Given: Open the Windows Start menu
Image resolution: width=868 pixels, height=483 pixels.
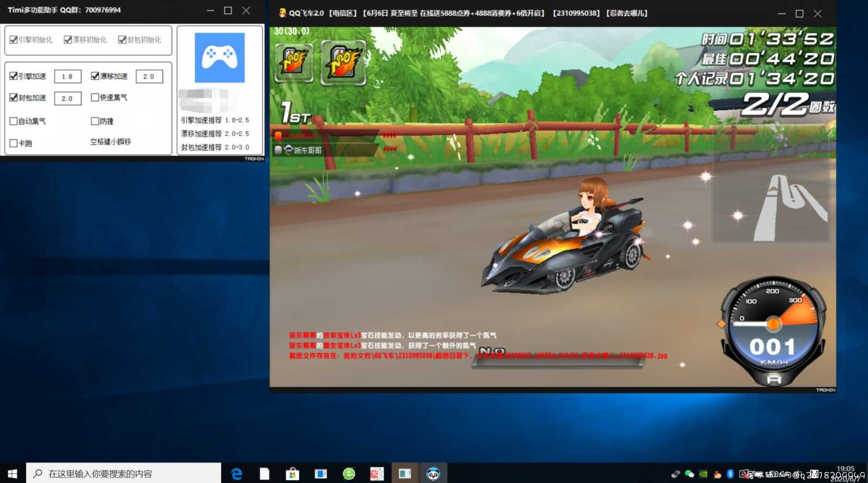Looking at the screenshot, I should [x=12, y=474].
